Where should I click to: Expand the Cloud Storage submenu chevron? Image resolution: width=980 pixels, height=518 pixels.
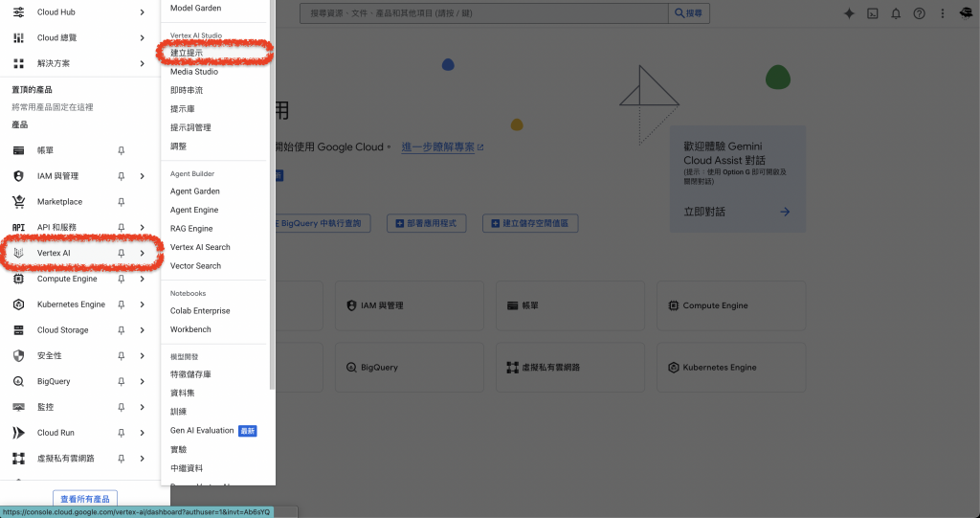(x=143, y=329)
